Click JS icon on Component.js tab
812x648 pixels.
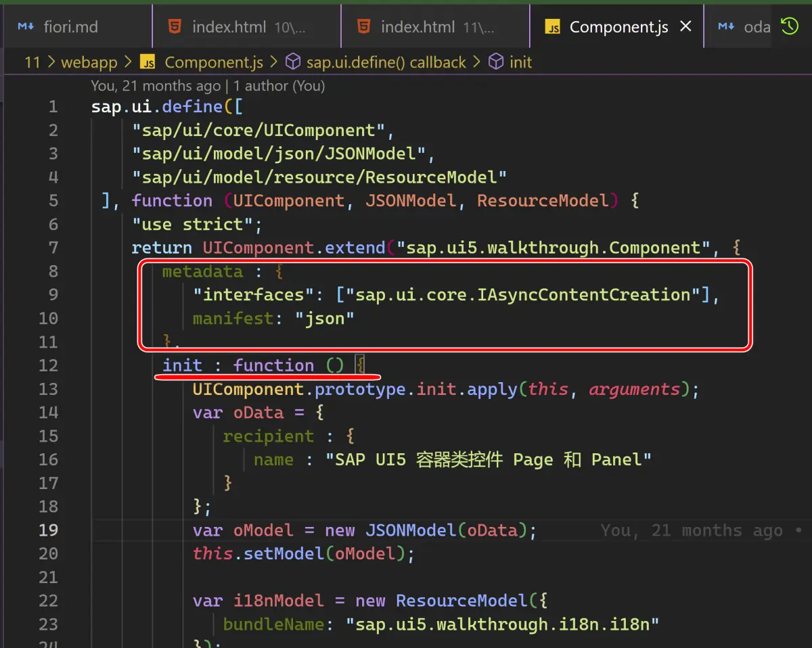click(554, 28)
